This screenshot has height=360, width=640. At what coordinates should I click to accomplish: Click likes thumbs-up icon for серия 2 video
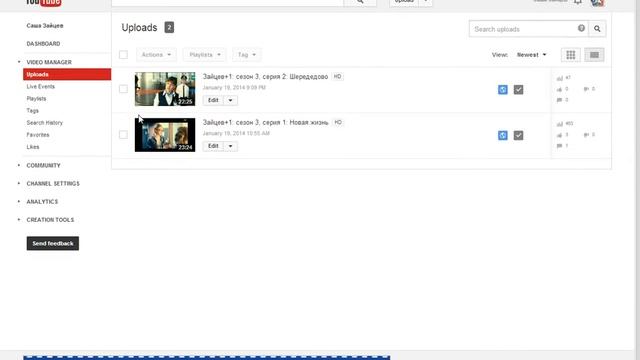(560, 89)
